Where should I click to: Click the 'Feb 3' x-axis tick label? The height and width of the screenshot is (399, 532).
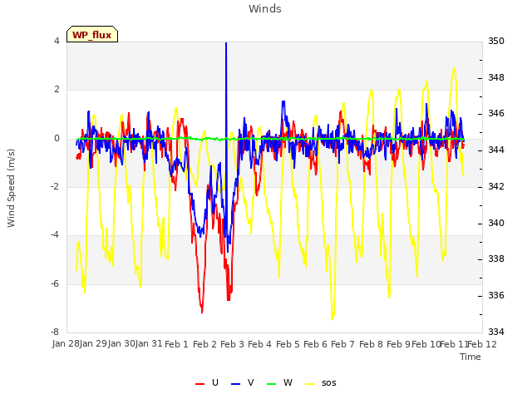pyautogui.click(x=232, y=344)
